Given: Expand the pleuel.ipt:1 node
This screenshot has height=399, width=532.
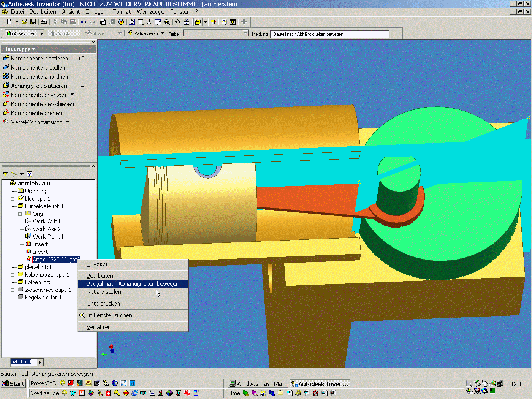Looking at the screenshot, I should tap(13, 267).
